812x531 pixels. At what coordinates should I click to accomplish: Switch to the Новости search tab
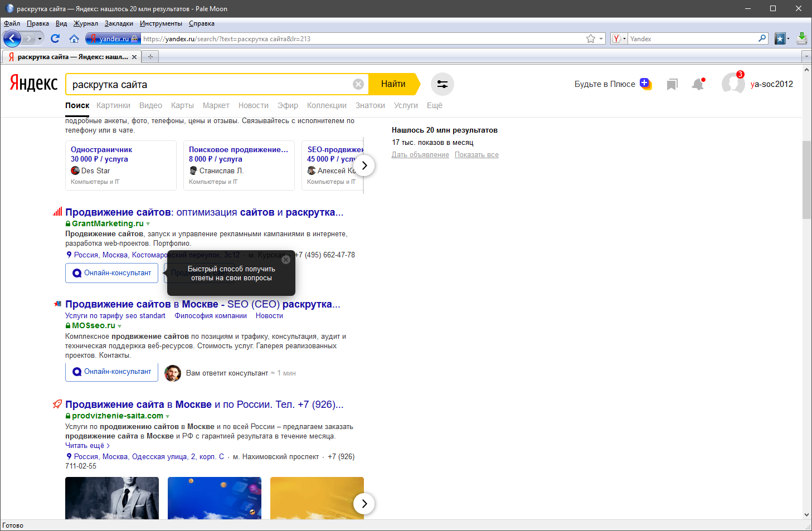pos(254,105)
